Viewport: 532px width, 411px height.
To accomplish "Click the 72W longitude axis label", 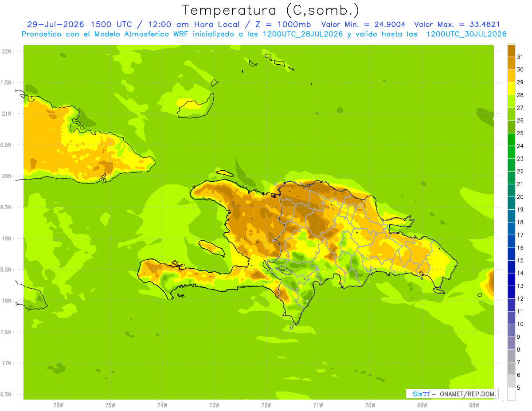I will pyautogui.click(x=266, y=405).
